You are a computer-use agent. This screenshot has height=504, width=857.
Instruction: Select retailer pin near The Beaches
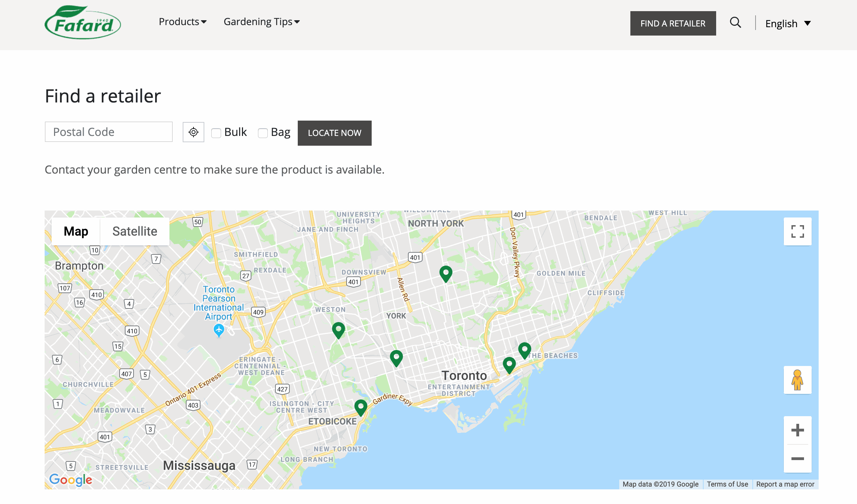[x=524, y=350]
